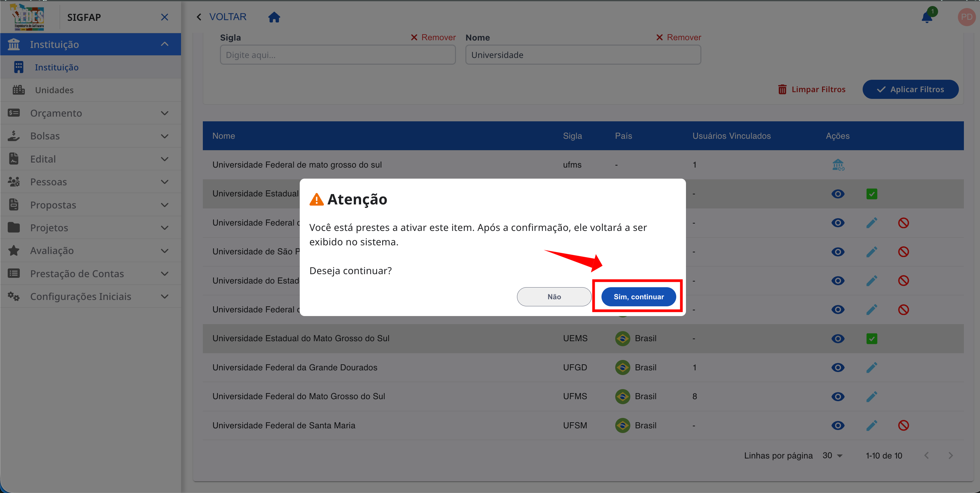Click the eye icon in the UFMS Brasil row
The image size is (980, 493).
(838, 396)
